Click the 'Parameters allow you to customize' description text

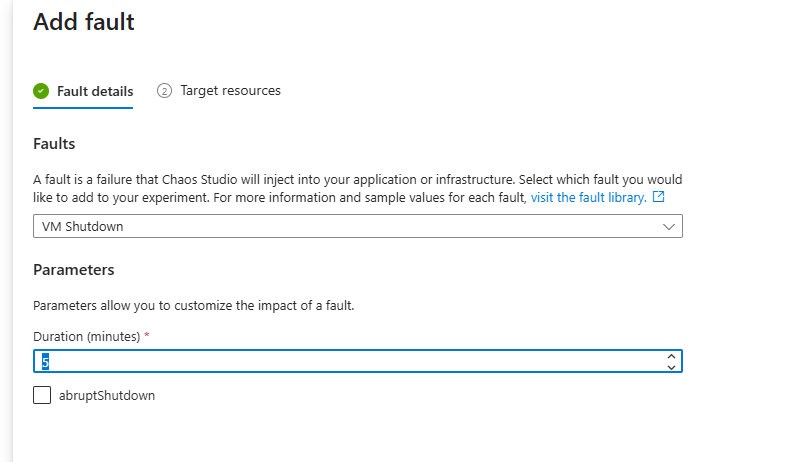coord(194,305)
